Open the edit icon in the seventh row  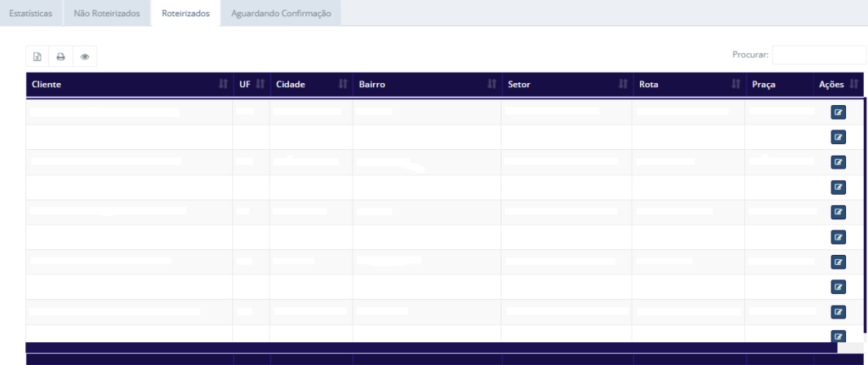click(x=837, y=262)
